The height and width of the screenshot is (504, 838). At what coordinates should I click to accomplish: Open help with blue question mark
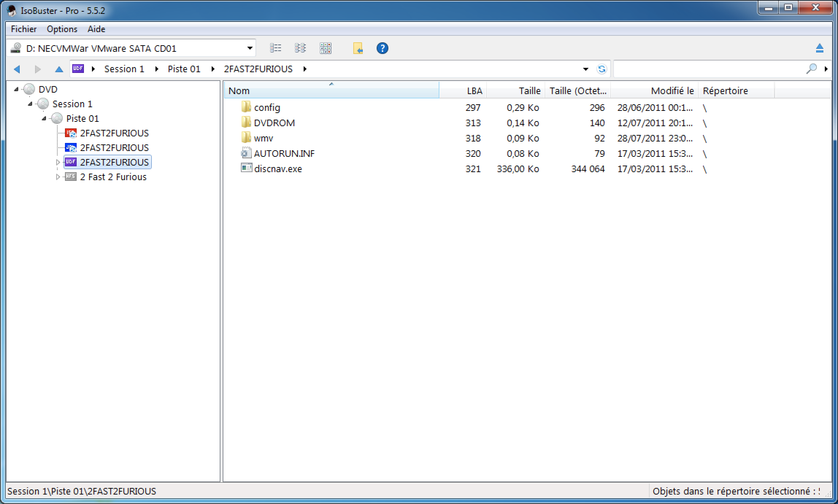(x=382, y=48)
